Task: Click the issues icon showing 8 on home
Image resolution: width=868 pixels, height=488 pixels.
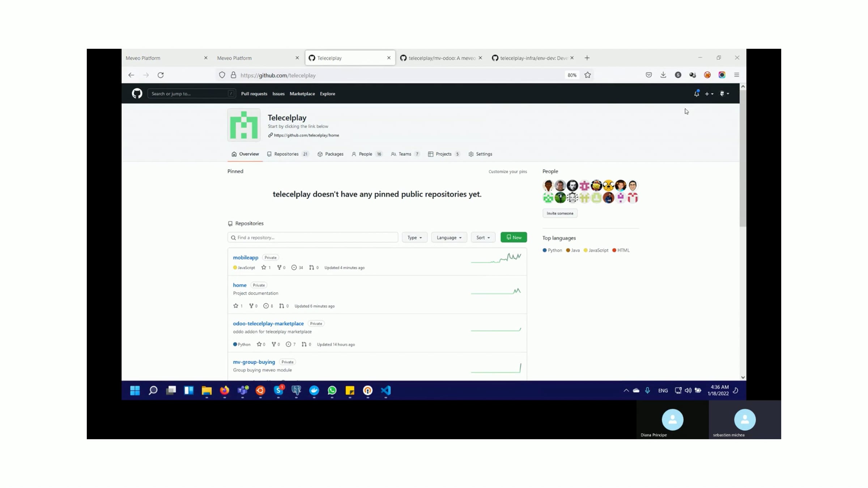Action: tap(266, 306)
